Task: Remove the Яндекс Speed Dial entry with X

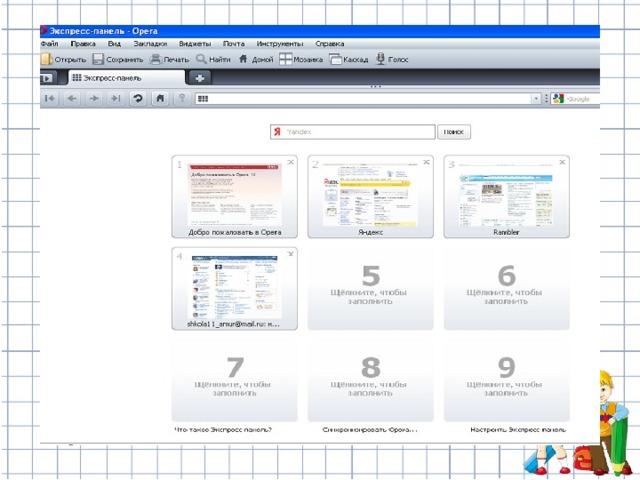Action: 427,162
